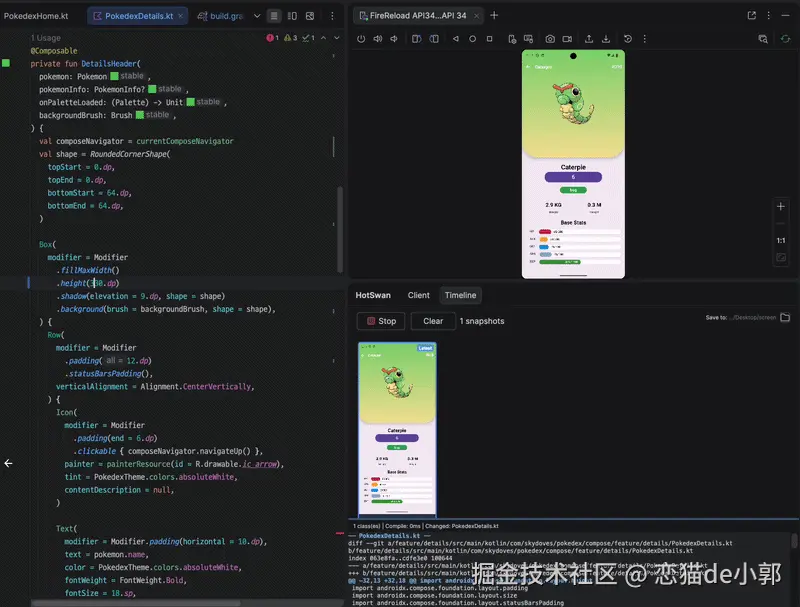Jump to the next highlighted problem

[x=337, y=38]
